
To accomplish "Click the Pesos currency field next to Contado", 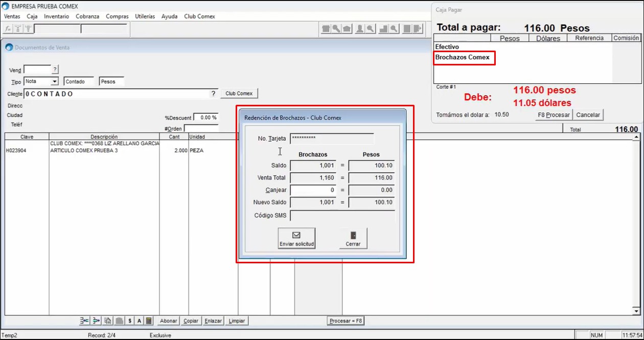I will pos(111,81).
